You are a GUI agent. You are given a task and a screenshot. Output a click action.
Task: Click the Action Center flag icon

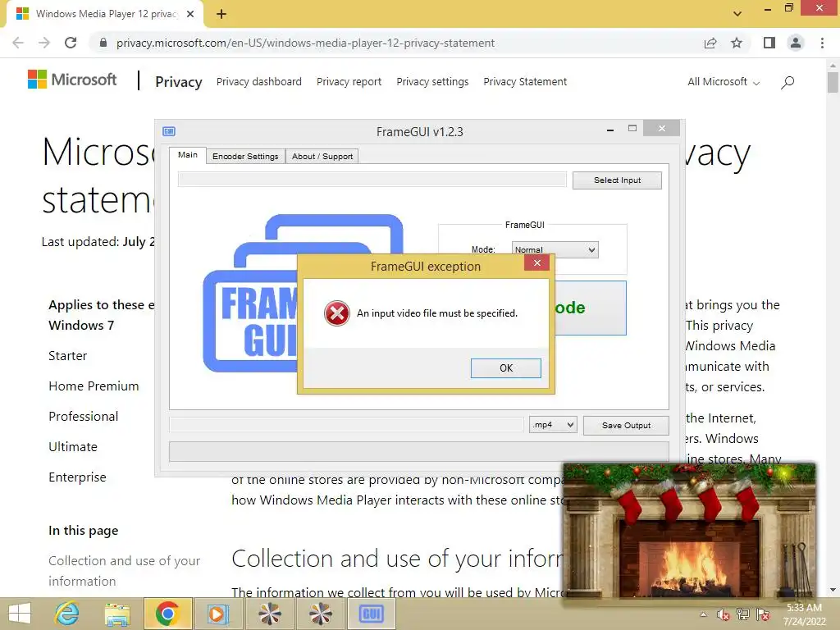763,614
